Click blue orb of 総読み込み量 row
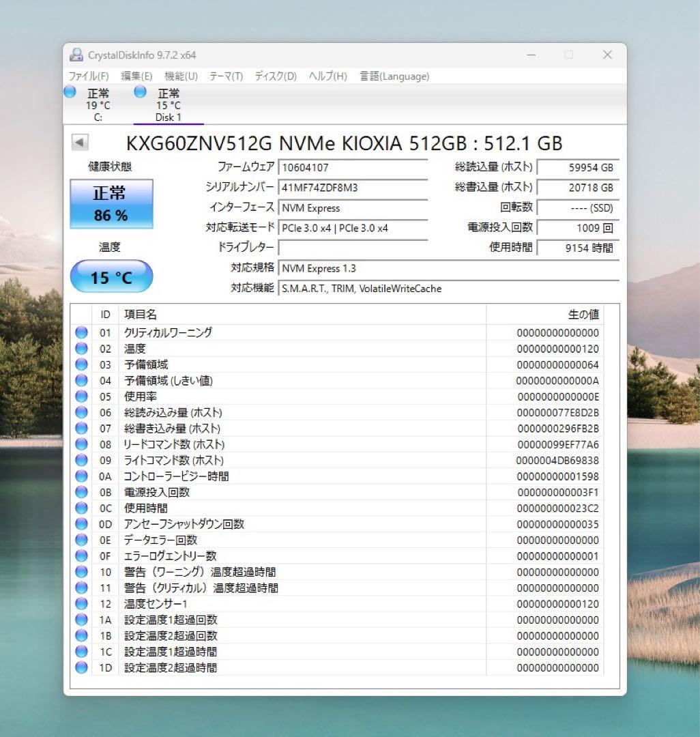This screenshot has width=700, height=737. (x=81, y=412)
